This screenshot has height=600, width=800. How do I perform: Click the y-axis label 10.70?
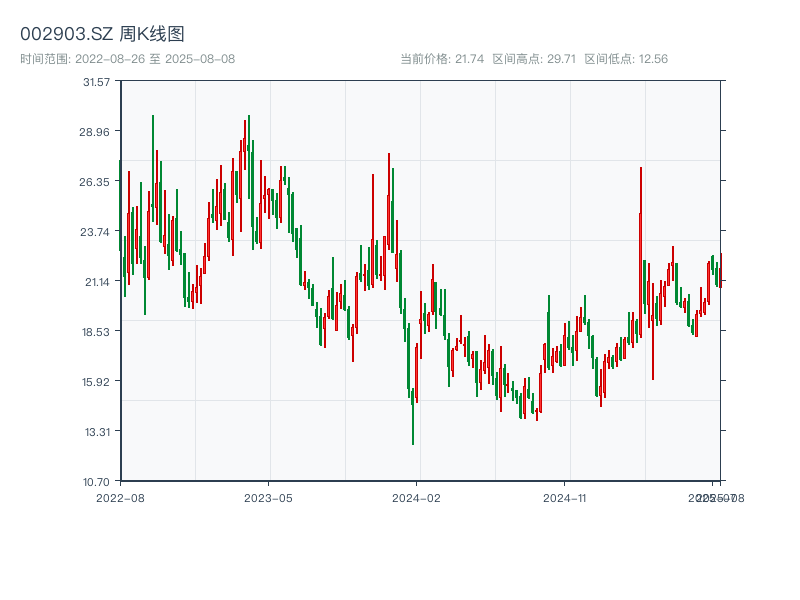click(96, 482)
